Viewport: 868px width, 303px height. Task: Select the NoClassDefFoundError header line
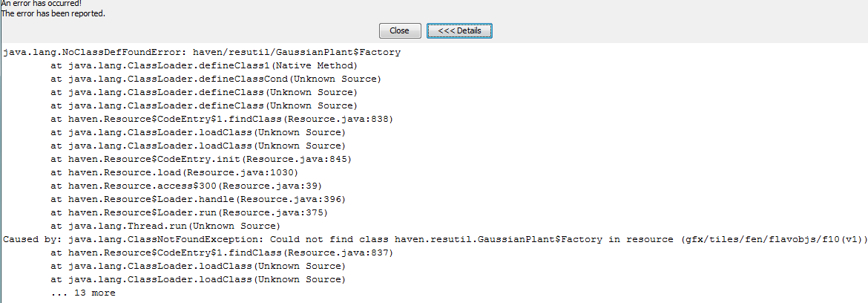tap(202, 53)
